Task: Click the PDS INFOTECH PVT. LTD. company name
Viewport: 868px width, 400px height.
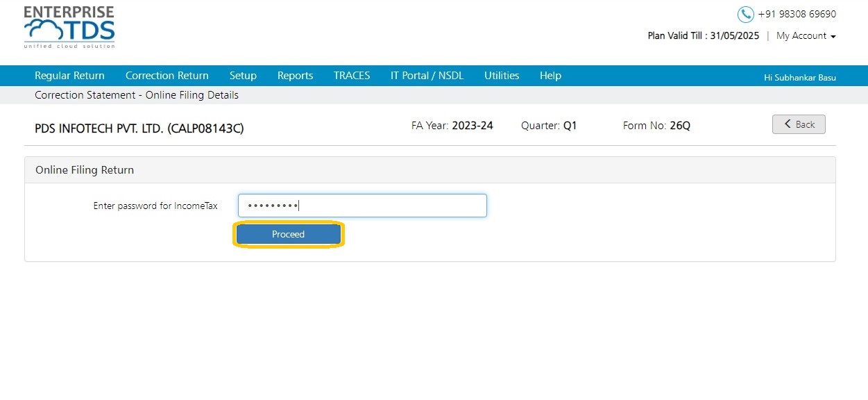Action: tap(139, 128)
